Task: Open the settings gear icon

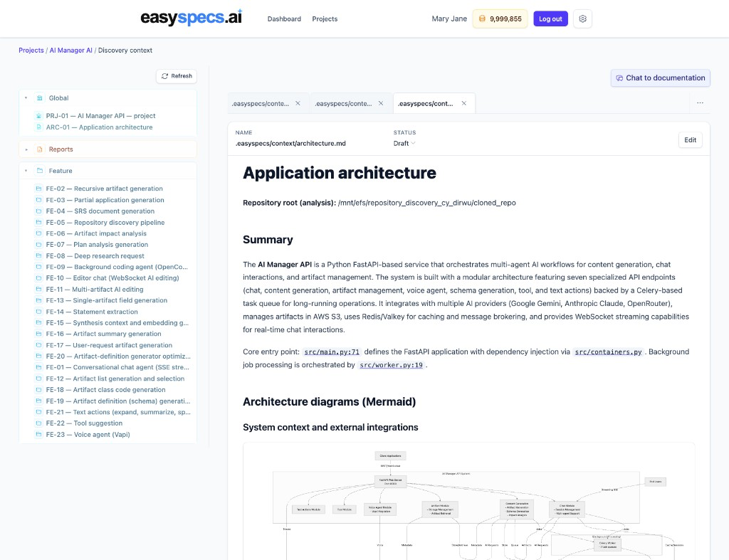Action: point(582,19)
